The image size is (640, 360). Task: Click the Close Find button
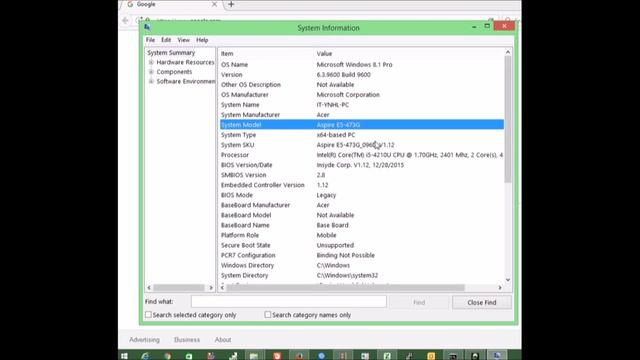pyautogui.click(x=482, y=302)
